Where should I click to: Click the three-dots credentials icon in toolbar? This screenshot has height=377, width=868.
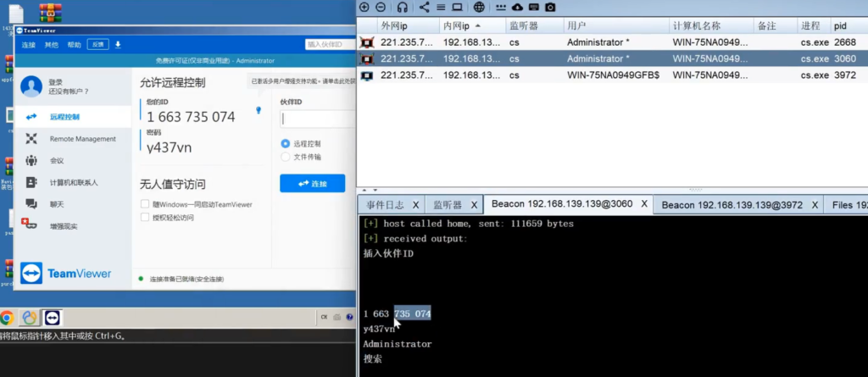[x=500, y=7]
